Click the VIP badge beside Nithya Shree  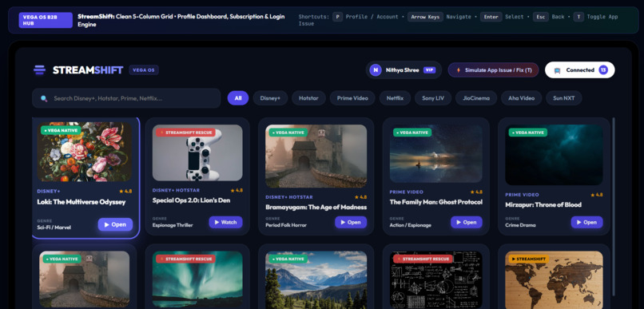click(429, 70)
